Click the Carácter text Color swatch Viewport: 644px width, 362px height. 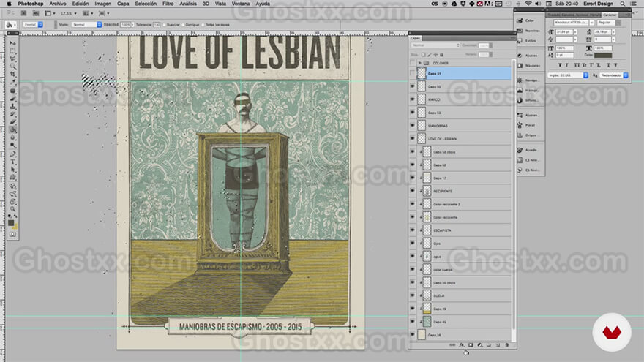point(603,55)
